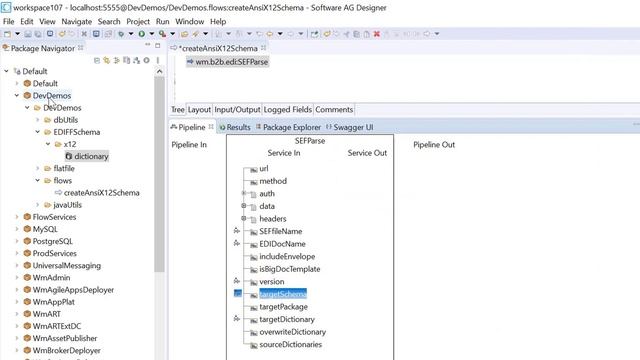This screenshot has height=360, width=640.
Task: Open the Edit menu
Action: coord(27,22)
